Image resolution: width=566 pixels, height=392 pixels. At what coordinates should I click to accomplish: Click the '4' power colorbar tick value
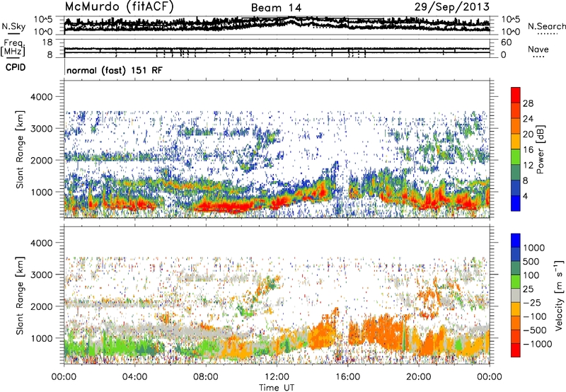coord(526,196)
